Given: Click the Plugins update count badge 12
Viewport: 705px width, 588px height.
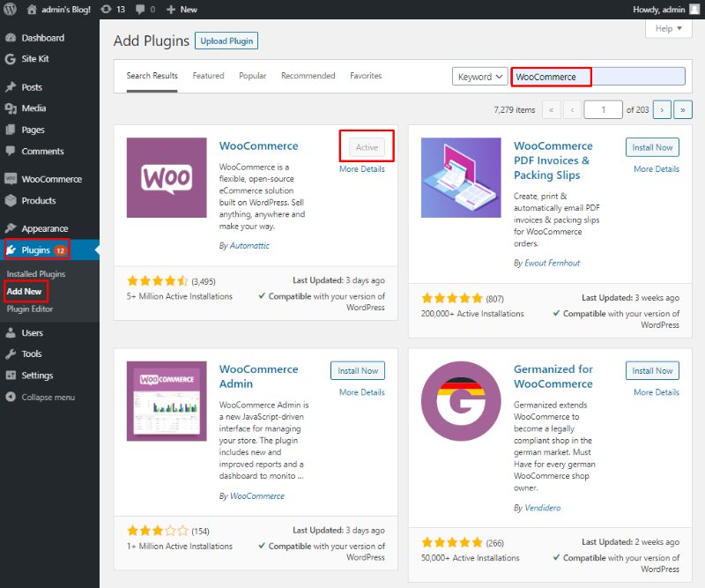Looking at the screenshot, I should click(60, 250).
